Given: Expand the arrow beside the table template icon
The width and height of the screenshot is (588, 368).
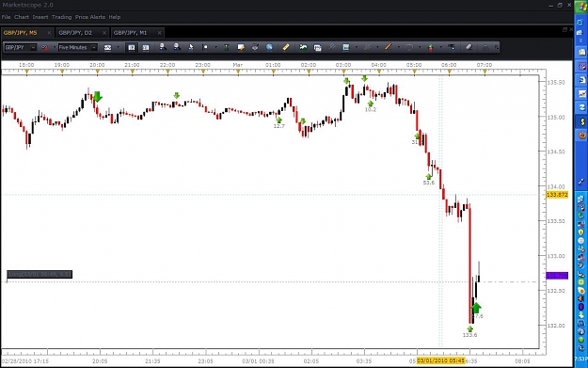Looking at the screenshot, I should 357,47.
